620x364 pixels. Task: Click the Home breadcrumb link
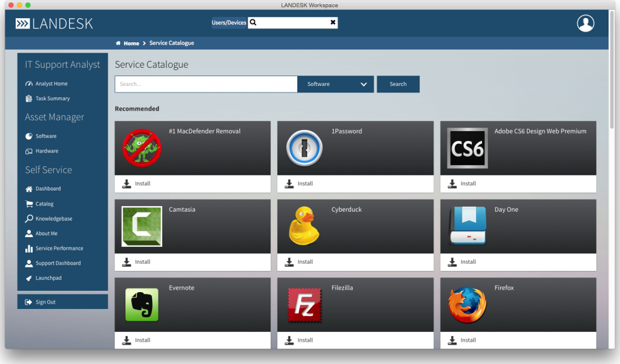coord(131,44)
